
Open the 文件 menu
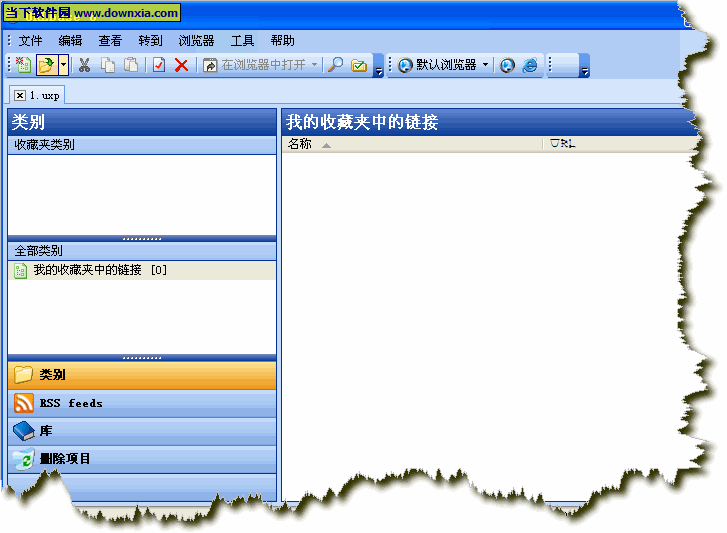pos(30,41)
